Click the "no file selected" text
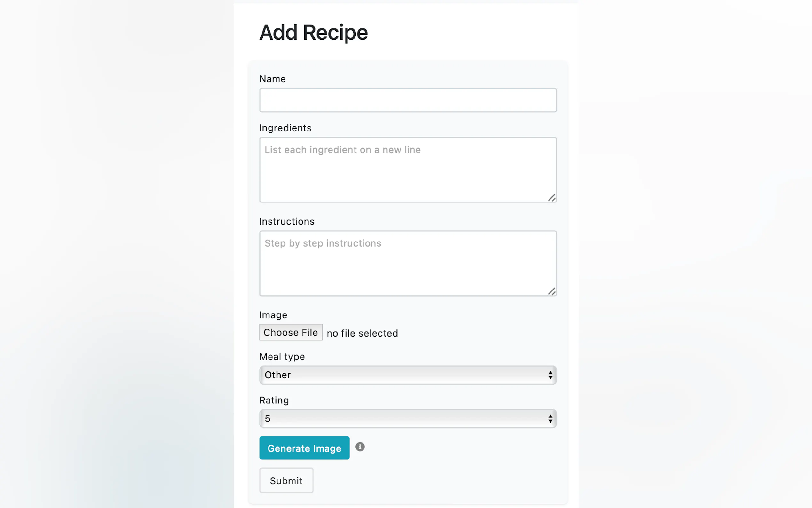 362,333
